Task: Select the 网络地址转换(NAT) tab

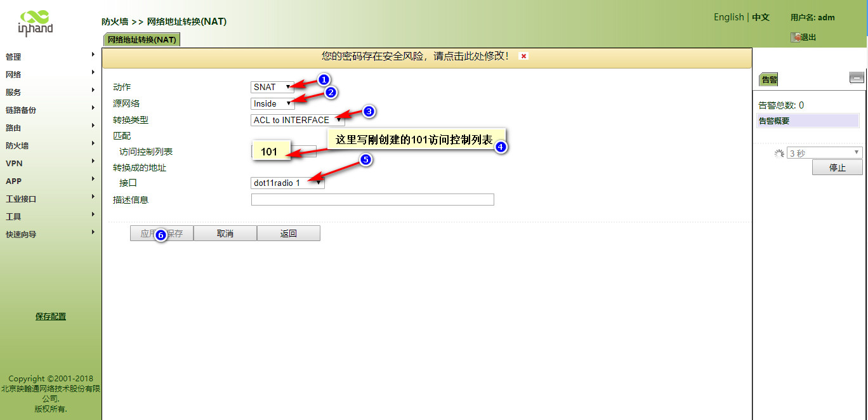Action: (141, 40)
